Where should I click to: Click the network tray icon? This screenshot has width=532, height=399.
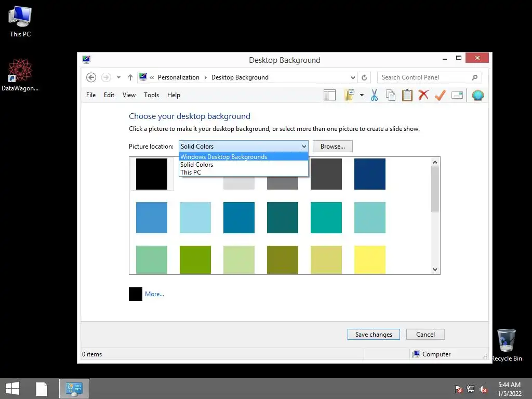pos(471,389)
